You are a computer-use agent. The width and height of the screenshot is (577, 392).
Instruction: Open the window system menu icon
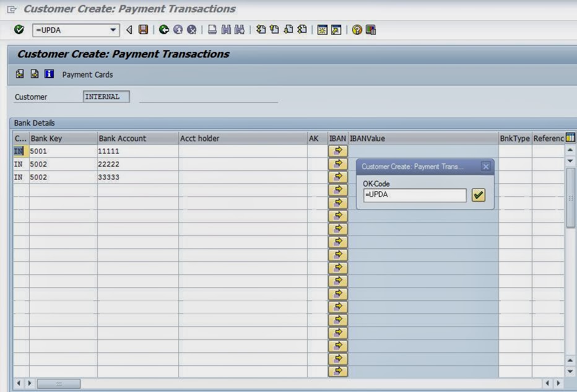pyautogui.click(x=11, y=9)
